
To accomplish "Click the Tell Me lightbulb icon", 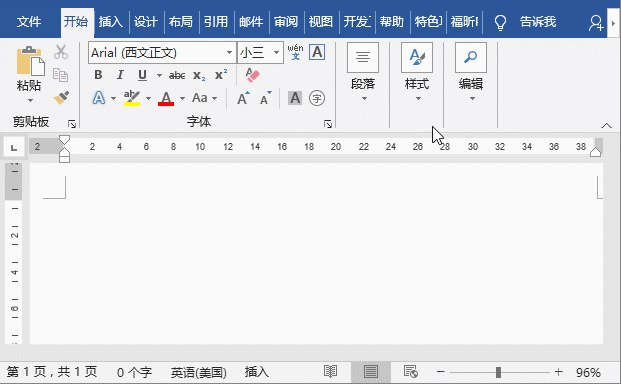I will (x=501, y=22).
